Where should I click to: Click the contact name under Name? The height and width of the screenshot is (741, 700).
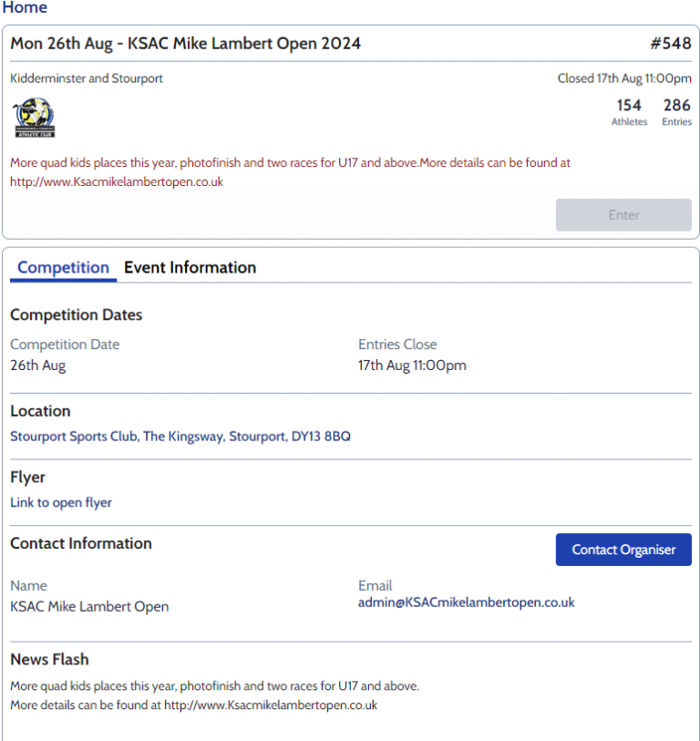(x=89, y=606)
